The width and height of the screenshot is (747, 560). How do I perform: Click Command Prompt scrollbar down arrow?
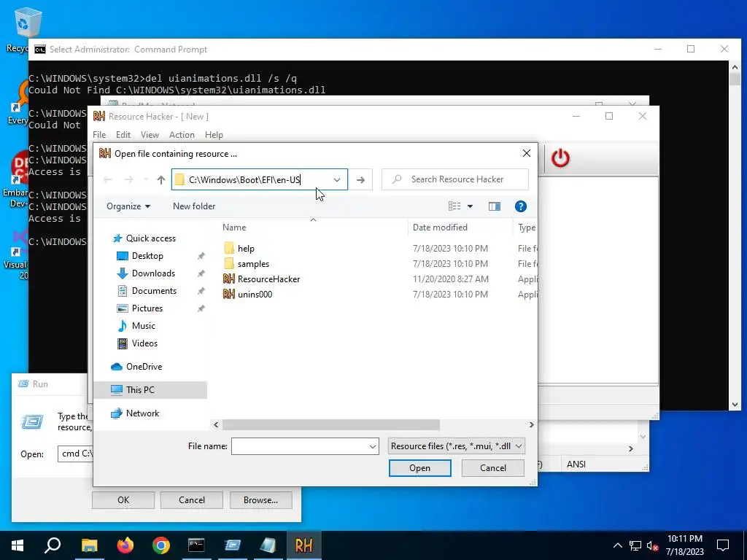[x=735, y=405]
